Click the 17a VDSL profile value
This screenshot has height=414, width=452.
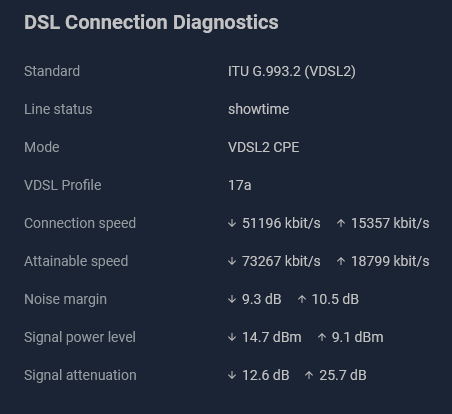point(240,185)
